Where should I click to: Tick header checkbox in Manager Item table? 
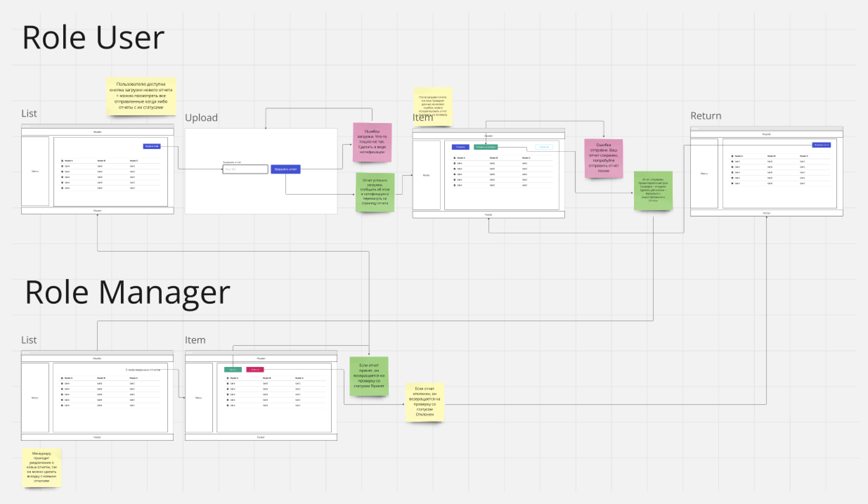[x=228, y=378]
